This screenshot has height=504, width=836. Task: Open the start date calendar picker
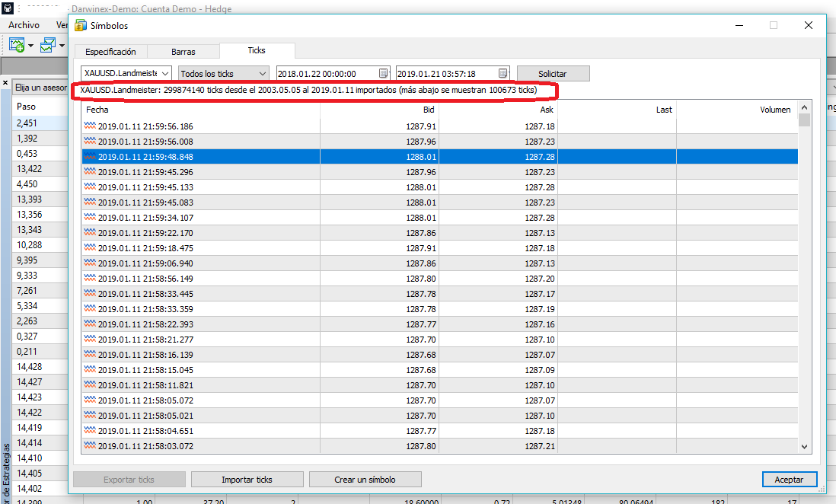coord(383,74)
